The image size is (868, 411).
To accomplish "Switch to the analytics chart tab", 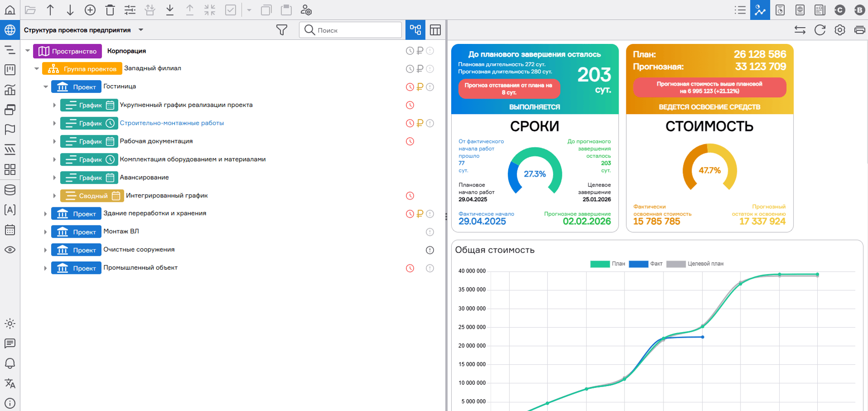I will pyautogui.click(x=760, y=10).
